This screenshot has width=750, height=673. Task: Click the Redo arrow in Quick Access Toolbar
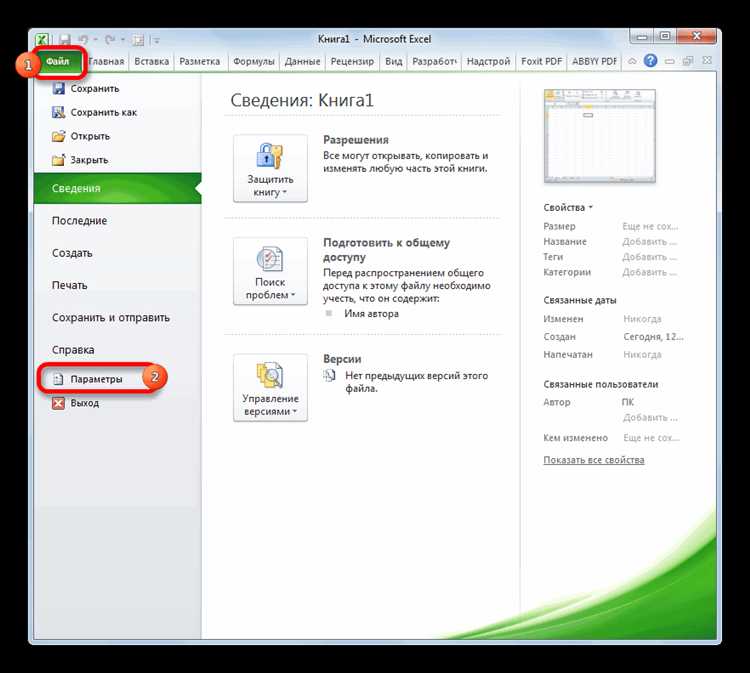click(x=110, y=40)
